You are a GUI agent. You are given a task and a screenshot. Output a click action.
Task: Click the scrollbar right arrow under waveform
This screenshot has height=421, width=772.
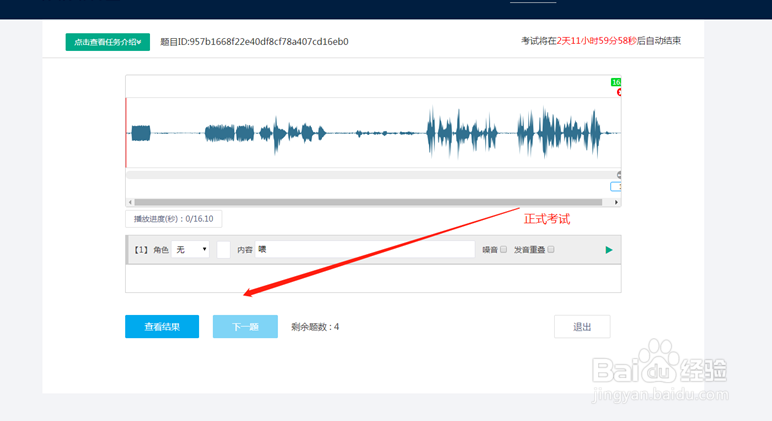616,202
